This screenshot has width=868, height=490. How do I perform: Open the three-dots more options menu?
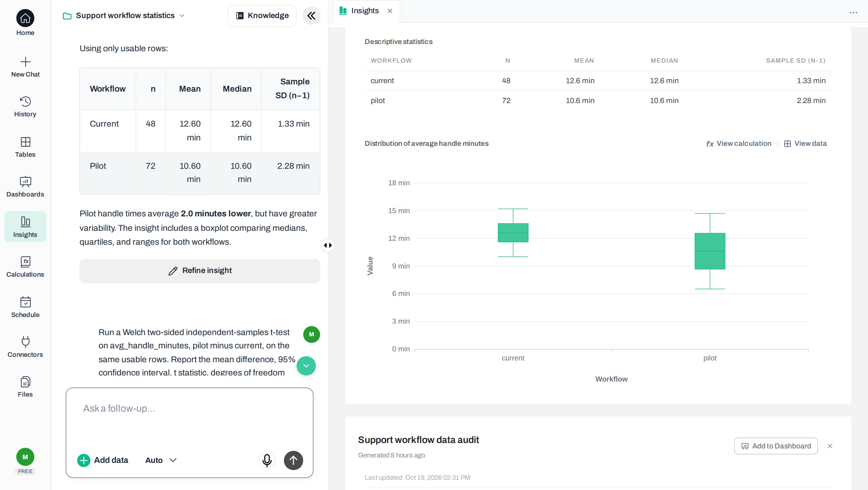[x=853, y=13]
